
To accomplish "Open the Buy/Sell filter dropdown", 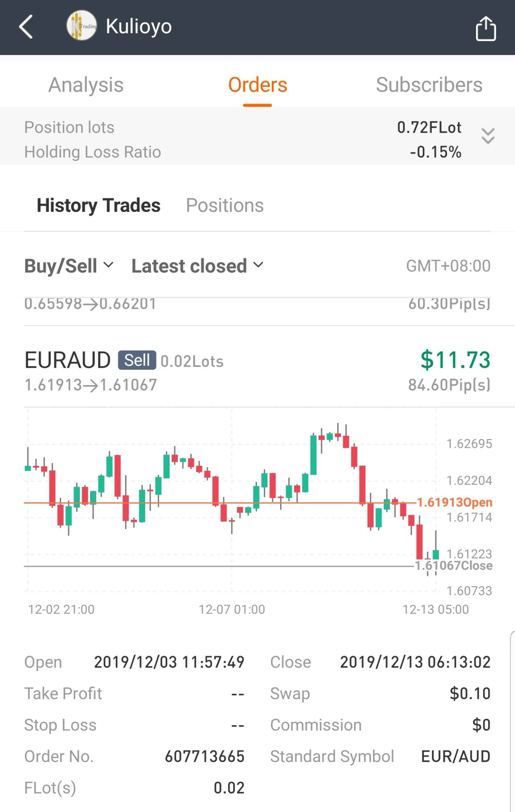I will pyautogui.click(x=69, y=266).
